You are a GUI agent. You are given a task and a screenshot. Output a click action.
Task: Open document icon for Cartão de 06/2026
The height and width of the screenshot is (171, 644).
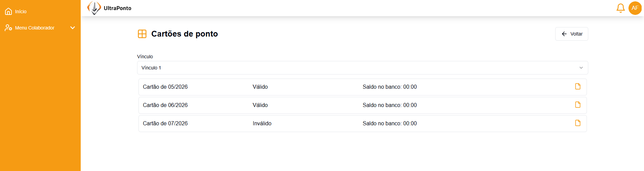tap(578, 105)
